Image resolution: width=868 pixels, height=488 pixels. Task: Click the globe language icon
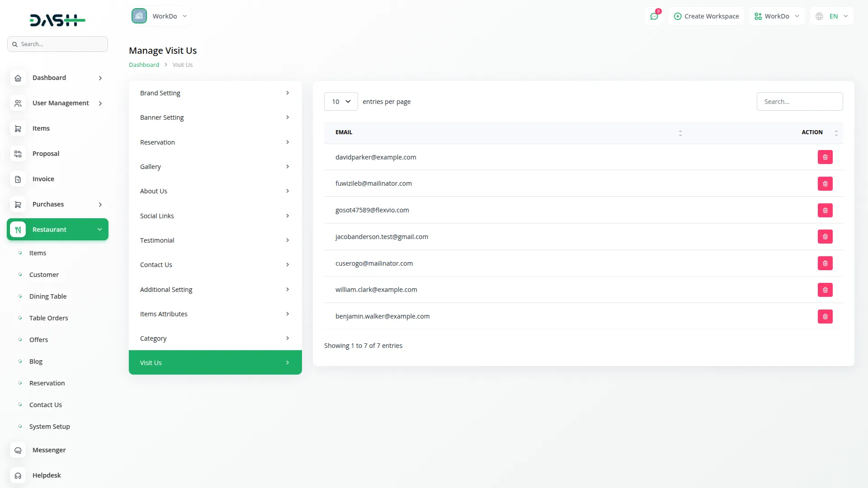tap(819, 16)
